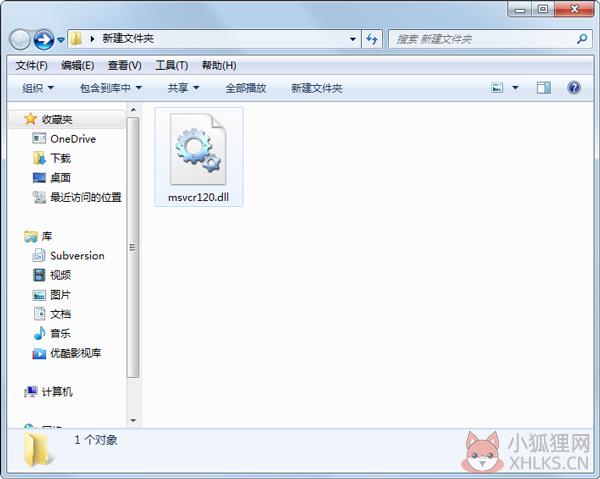Click the search box for 新建文件夹
The width and height of the screenshot is (600, 479).
pos(491,39)
